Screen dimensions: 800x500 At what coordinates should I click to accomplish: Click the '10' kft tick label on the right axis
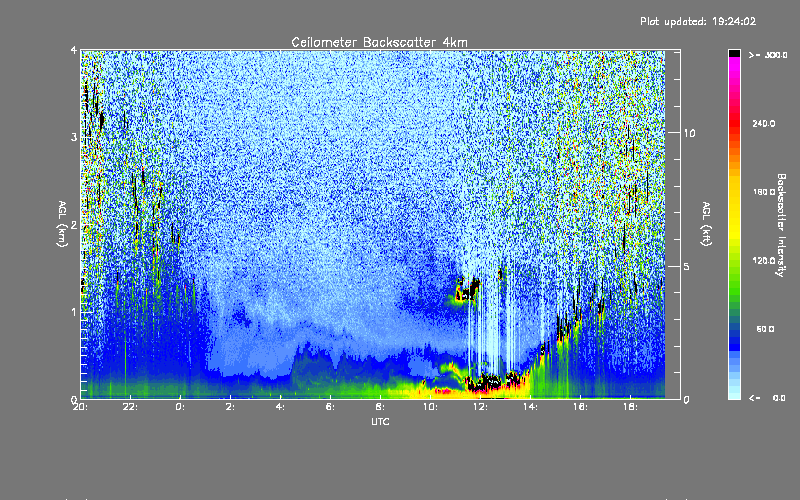click(689, 133)
